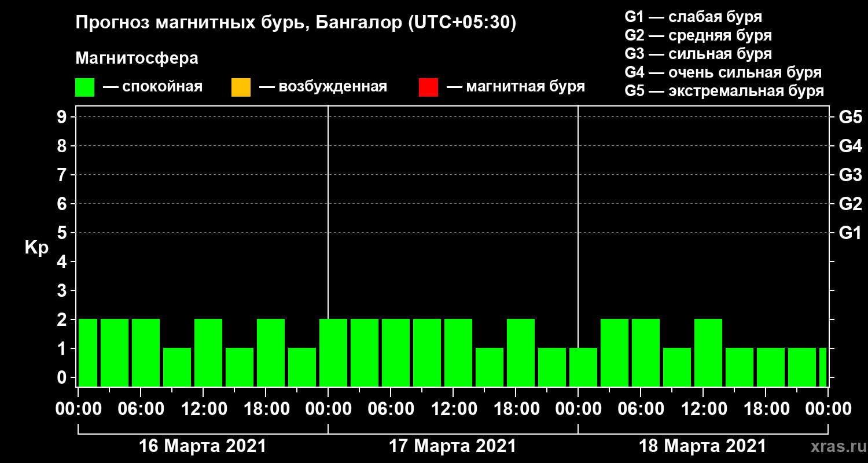Click the '— магнитная буря' legend label
This screenshot has width=868, height=463.
coord(516,87)
